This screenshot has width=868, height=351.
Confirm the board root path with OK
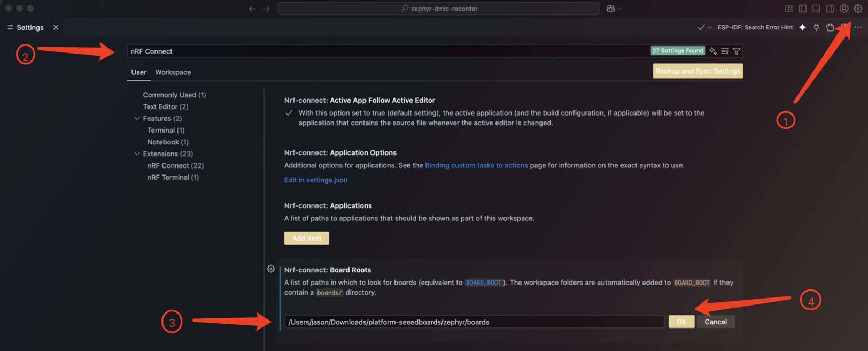[681, 322]
